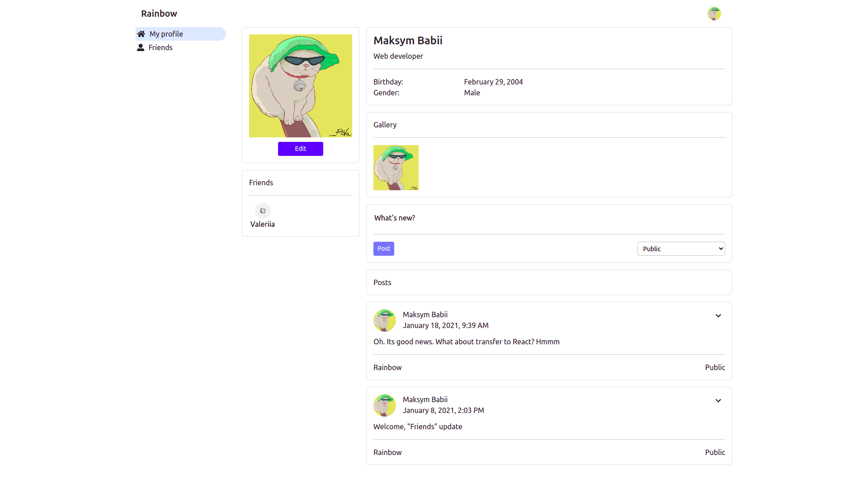868x488 pixels.
Task: Click Valeriia's avatar in the Friends panel
Action: tap(263, 211)
